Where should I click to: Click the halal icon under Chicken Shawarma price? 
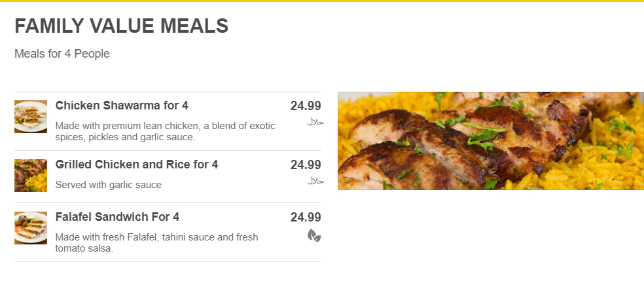click(315, 123)
